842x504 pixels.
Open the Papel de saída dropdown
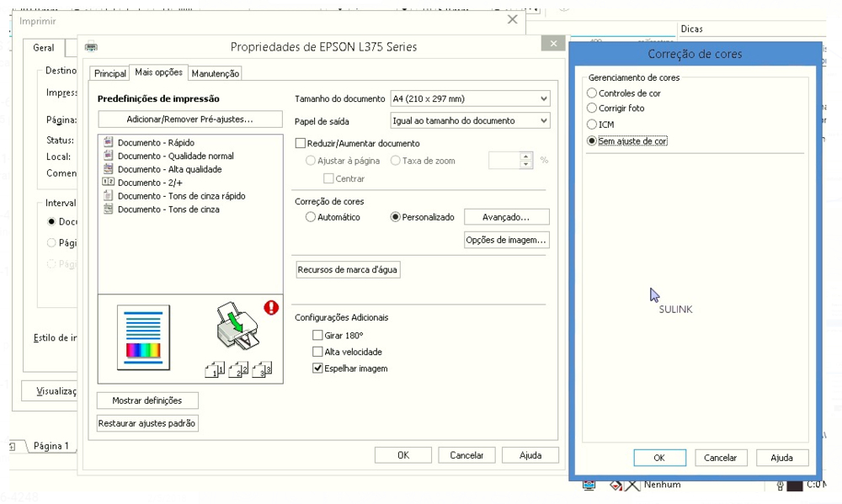click(x=471, y=121)
